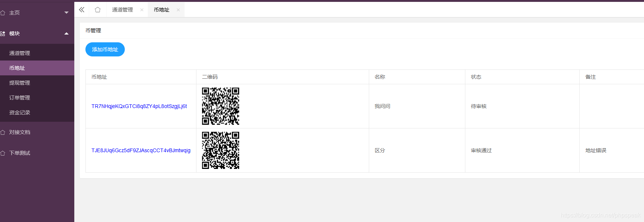
Task: Click the 对接文档 house icon
Action: coord(3,132)
